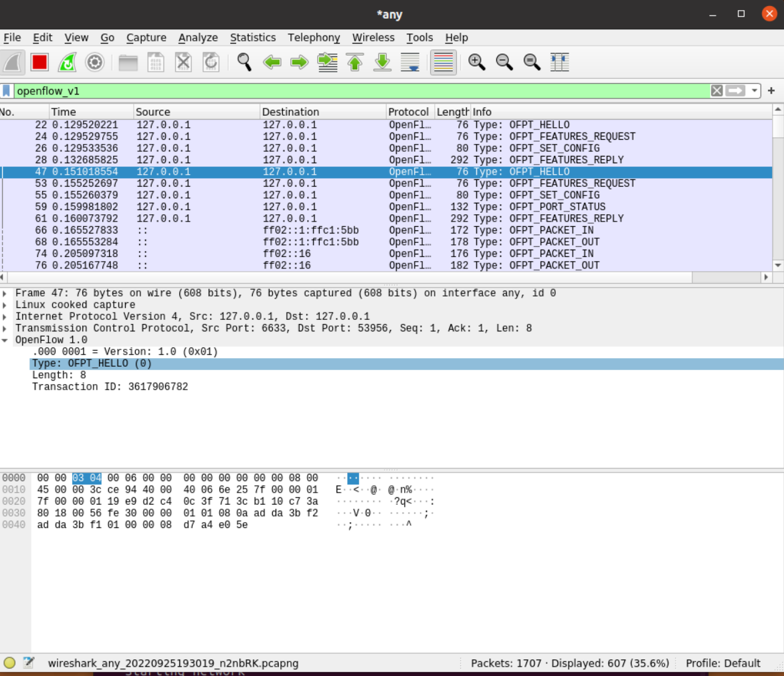Zoom in on packet text
The height and width of the screenshot is (676, 784).
[476, 62]
